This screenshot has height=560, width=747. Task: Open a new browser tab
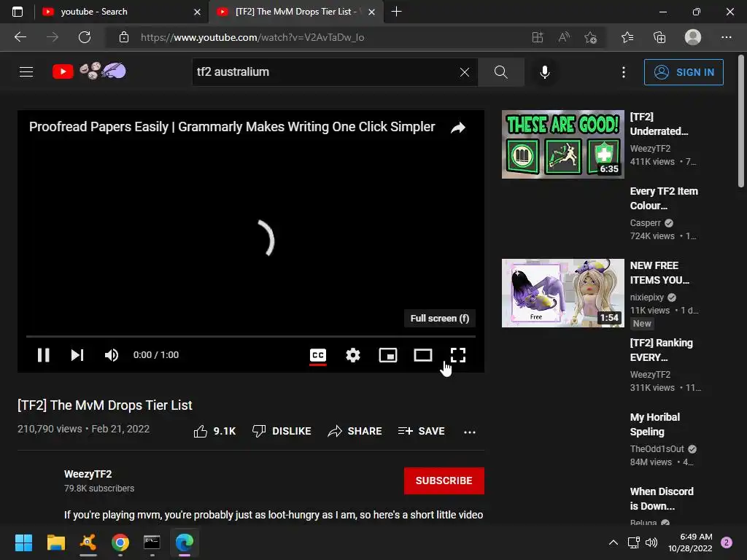coord(396,12)
